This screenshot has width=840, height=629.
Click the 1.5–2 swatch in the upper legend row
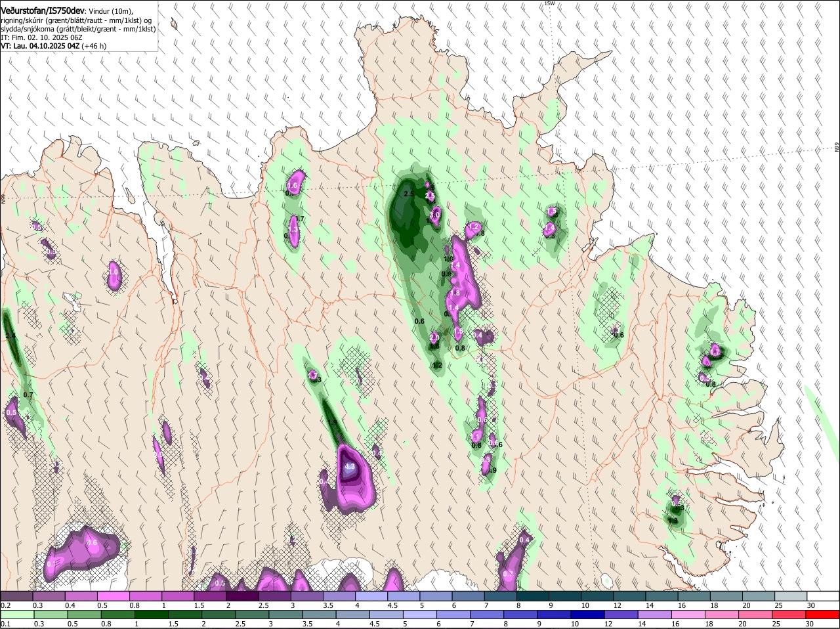point(210,596)
